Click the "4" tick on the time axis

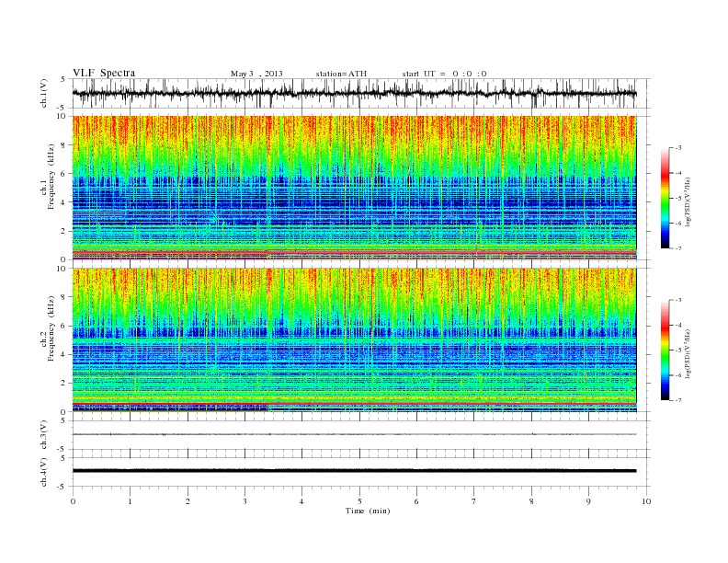click(301, 501)
